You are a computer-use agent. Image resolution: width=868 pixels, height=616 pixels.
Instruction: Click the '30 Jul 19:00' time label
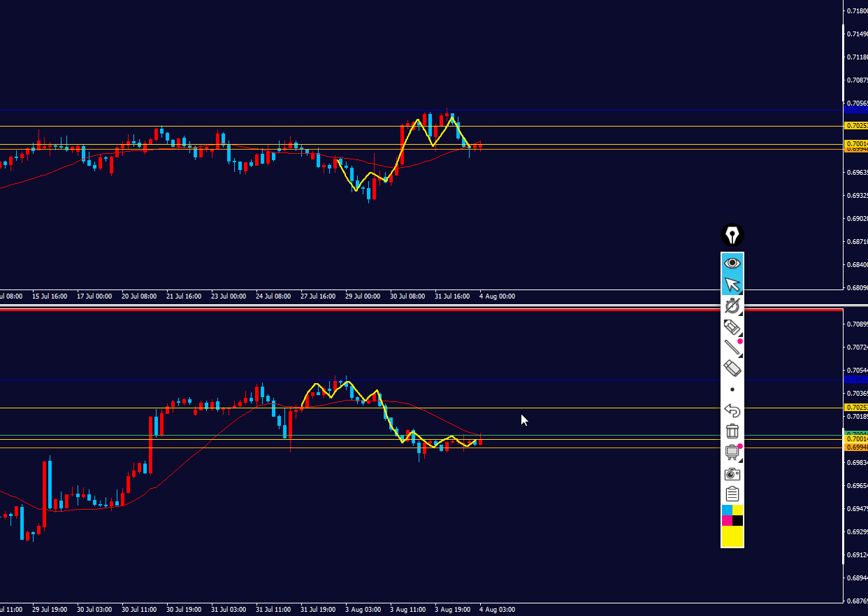(184, 610)
